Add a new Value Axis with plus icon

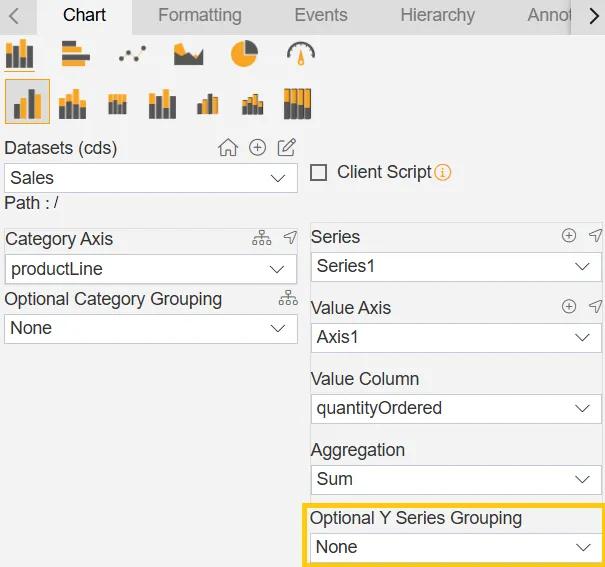point(569,306)
